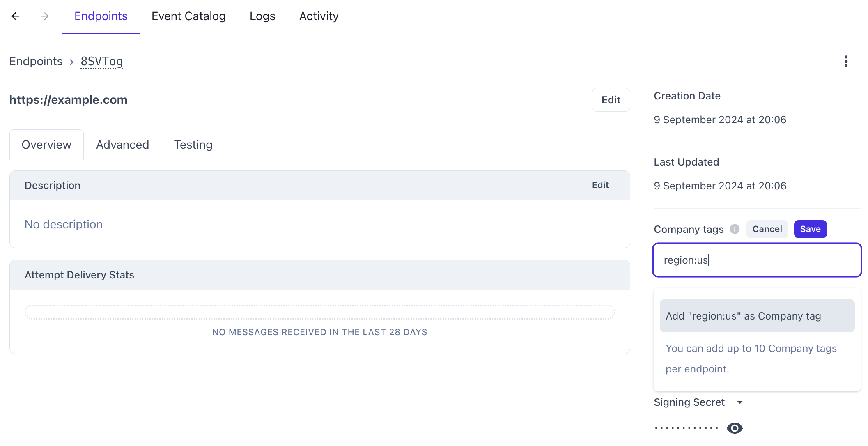
Task: Click the 8SVTog endpoint name breadcrumb
Action: click(101, 61)
